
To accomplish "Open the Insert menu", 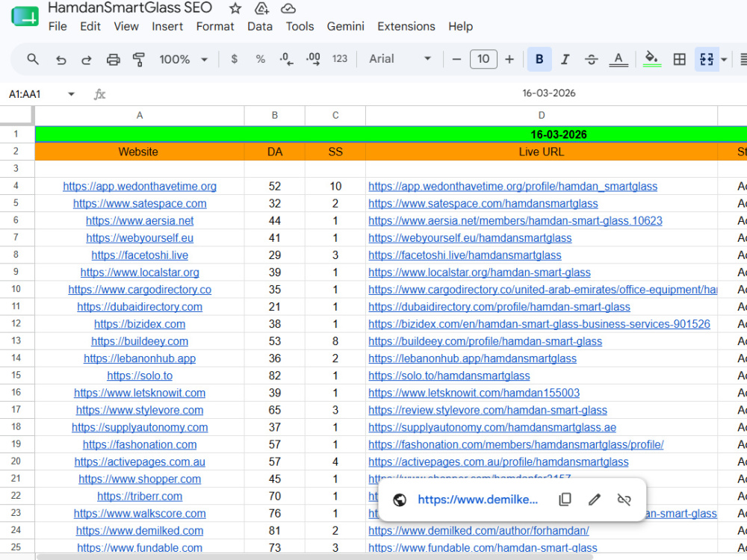I will pyautogui.click(x=167, y=26).
